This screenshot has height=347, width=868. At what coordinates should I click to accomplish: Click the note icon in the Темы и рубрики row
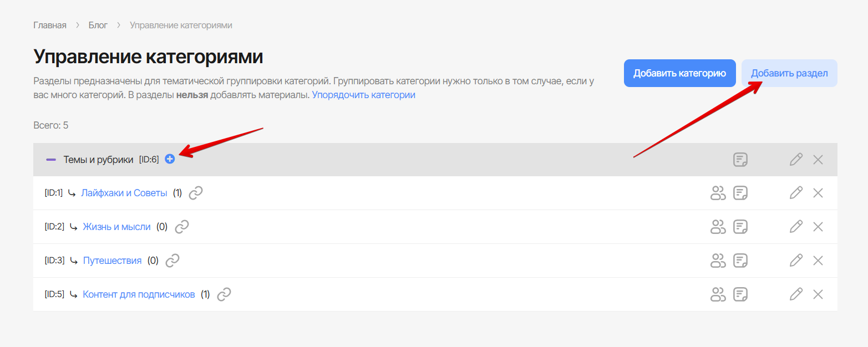click(x=740, y=160)
